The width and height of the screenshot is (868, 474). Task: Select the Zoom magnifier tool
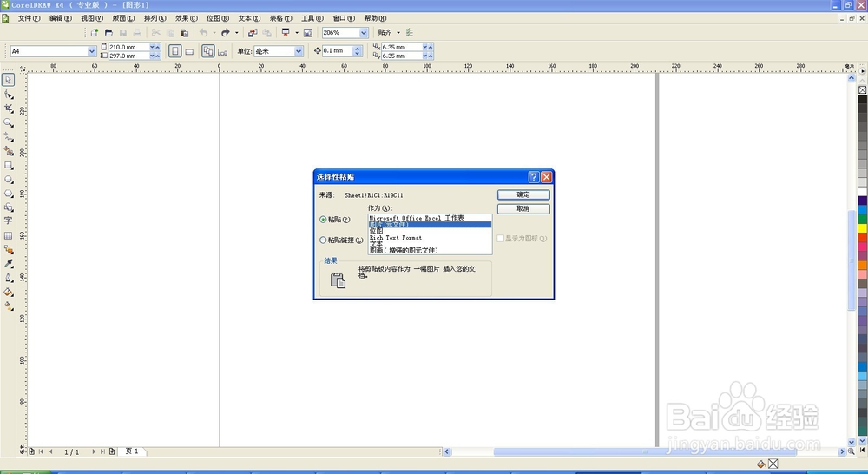(x=9, y=123)
